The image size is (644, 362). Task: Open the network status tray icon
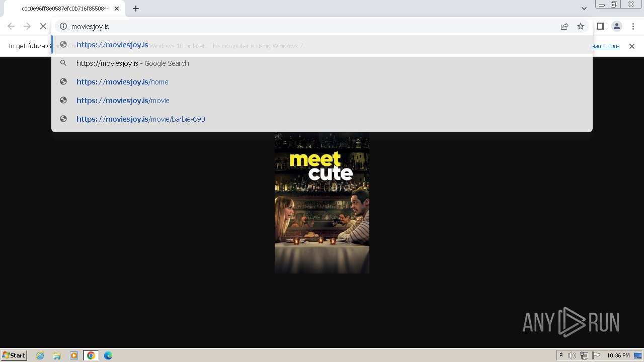[x=584, y=355]
